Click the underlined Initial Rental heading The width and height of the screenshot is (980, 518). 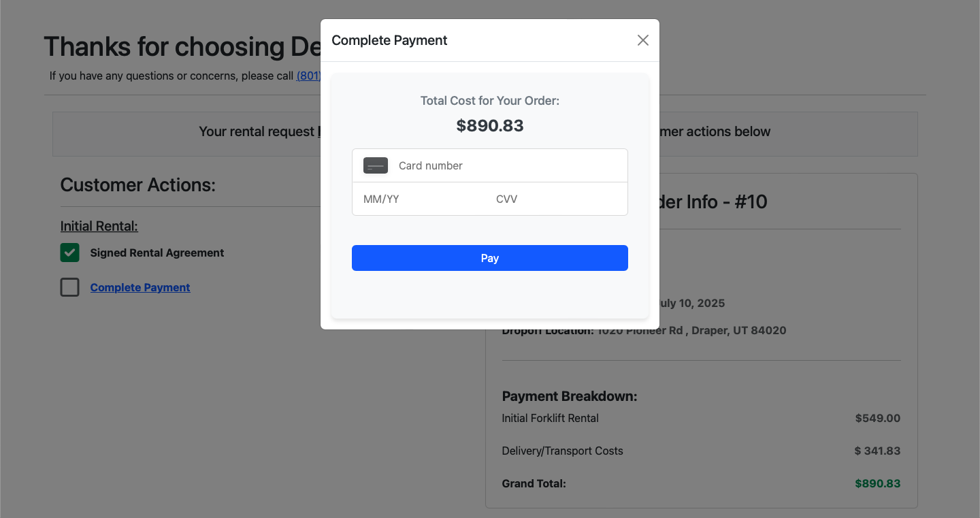(99, 226)
